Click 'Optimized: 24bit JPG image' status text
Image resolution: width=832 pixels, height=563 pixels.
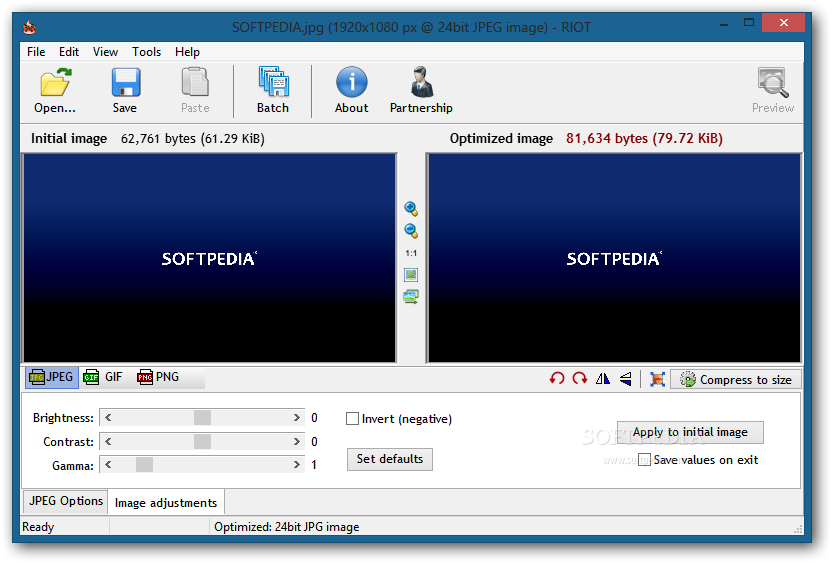tap(287, 527)
